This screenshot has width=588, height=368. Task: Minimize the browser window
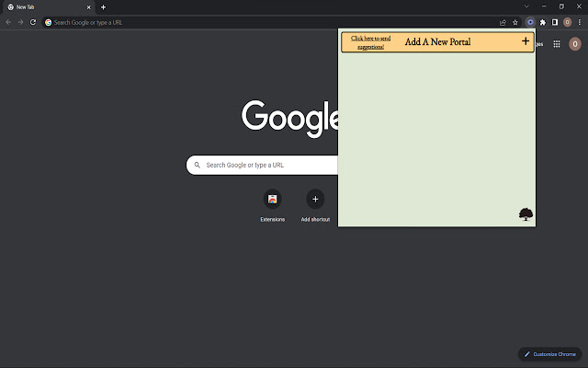coord(544,6)
